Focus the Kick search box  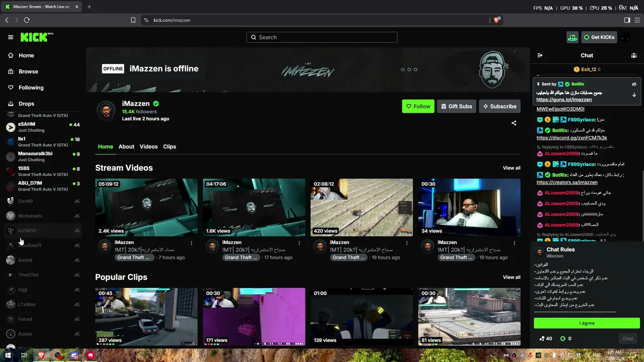[322, 37]
